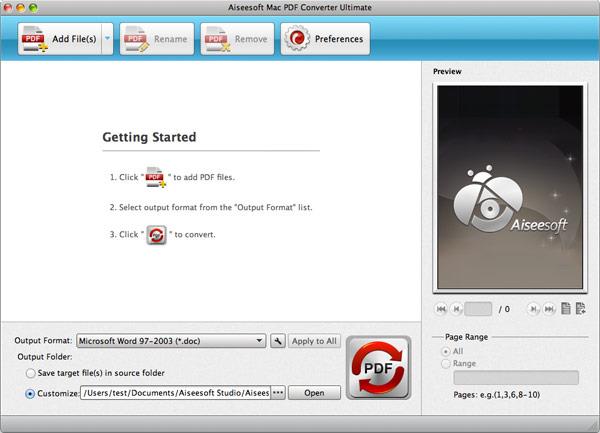This screenshot has height=433, width=600.
Task: Select the Customize output folder option
Action: tap(30, 394)
